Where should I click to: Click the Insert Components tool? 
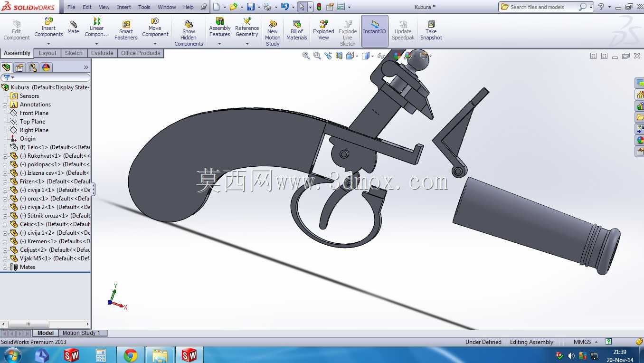coord(48,28)
